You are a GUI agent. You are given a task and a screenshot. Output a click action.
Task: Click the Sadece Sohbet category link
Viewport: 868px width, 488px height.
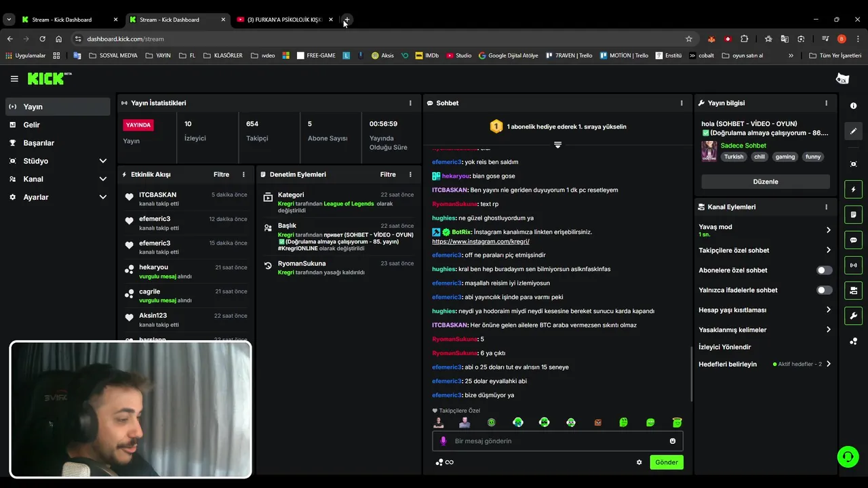click(743, 146)
